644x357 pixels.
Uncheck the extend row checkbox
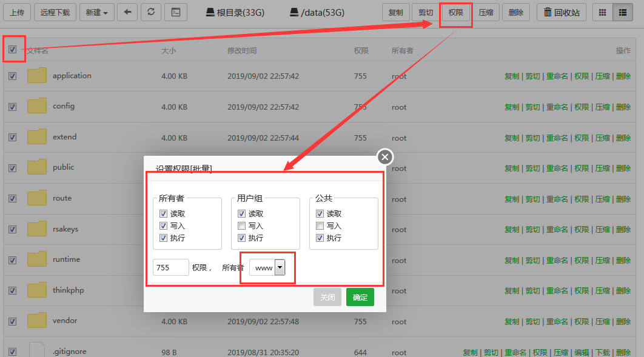coord(12,137)
